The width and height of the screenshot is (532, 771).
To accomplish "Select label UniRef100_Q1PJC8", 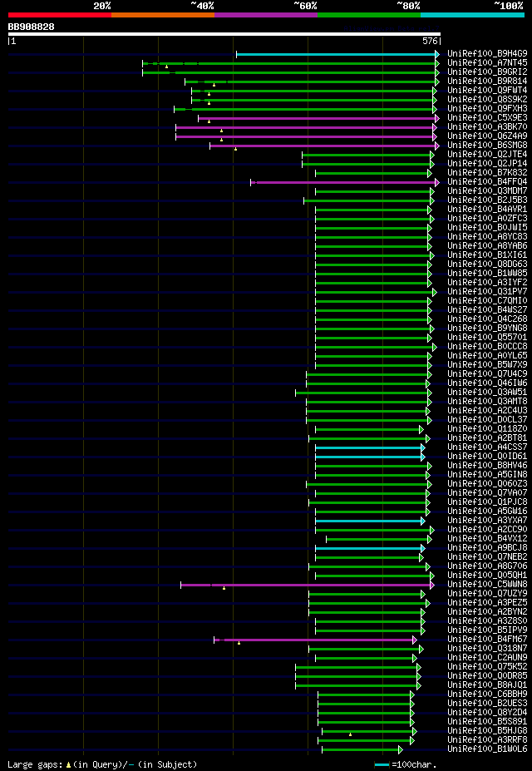I will (488, 502).
